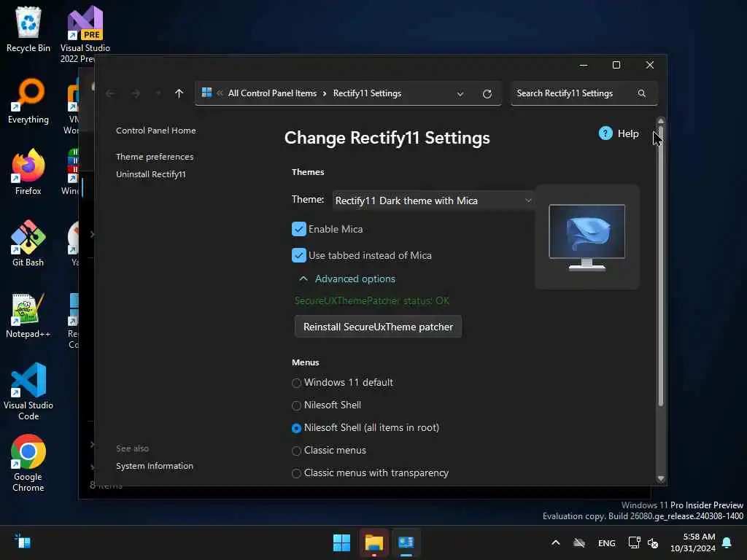The height and width of the screenshot is (560, 747).
Task: Toggle the Enable Mica checkbox
Action: [x=298, y=229]
